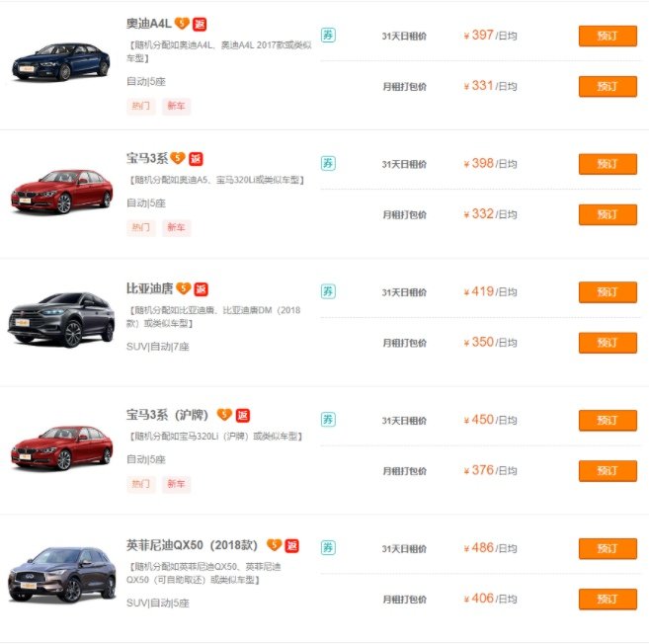Click the 热门 tag under 奥迪A4L
Screen dimensions: 649x644
pyautogui.click(x=141, y=106)
